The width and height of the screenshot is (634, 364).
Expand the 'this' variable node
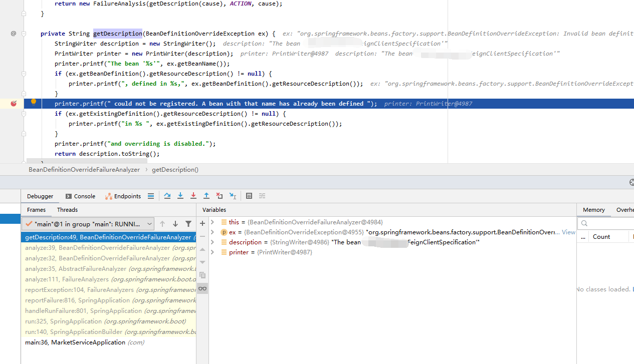tap(213, 222)
